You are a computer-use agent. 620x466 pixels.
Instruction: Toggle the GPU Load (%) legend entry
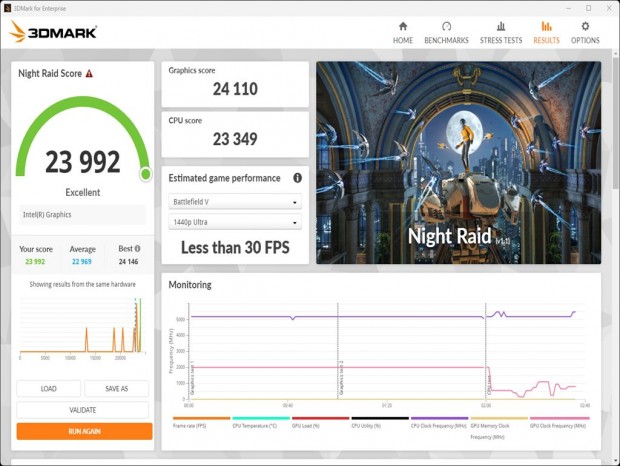click(320, 422)
